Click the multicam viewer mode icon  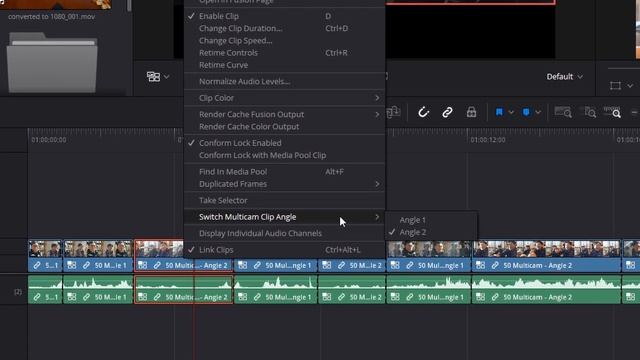click(153, 76)
